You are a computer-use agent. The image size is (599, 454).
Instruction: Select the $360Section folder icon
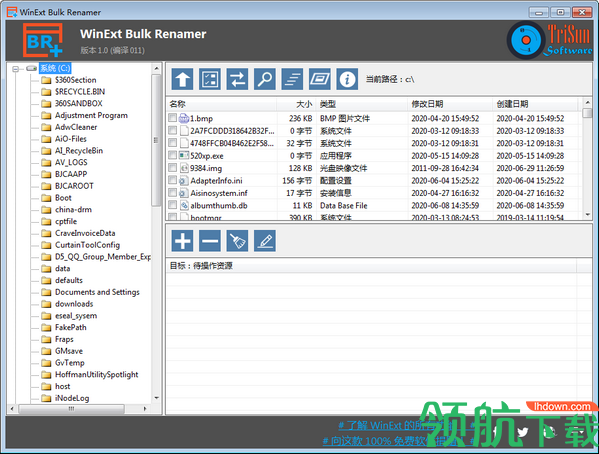46,80
